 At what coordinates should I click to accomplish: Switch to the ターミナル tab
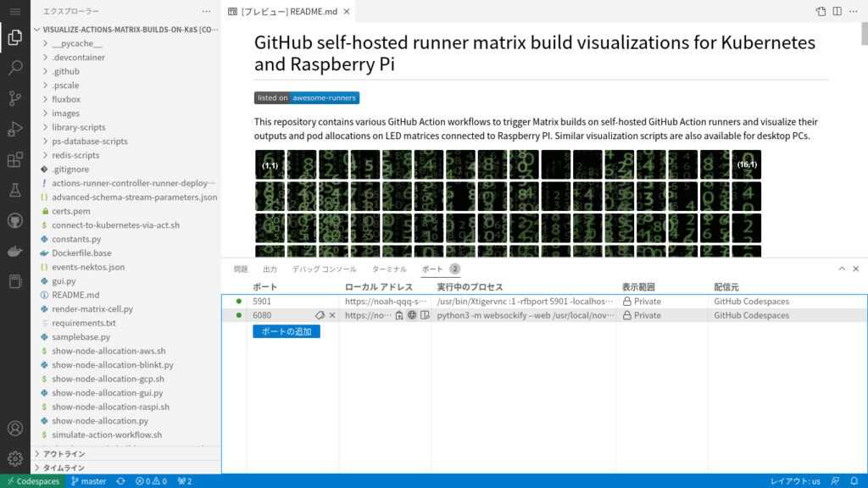pyautogui.click(x=389, y=269)
